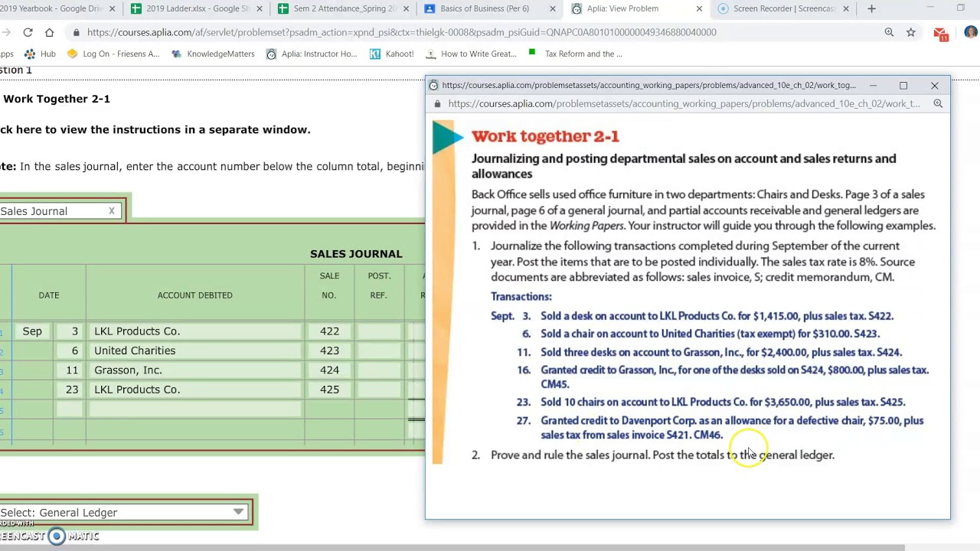
Task: Click the Post. Ref. field for sale 422
Action: 379,331
